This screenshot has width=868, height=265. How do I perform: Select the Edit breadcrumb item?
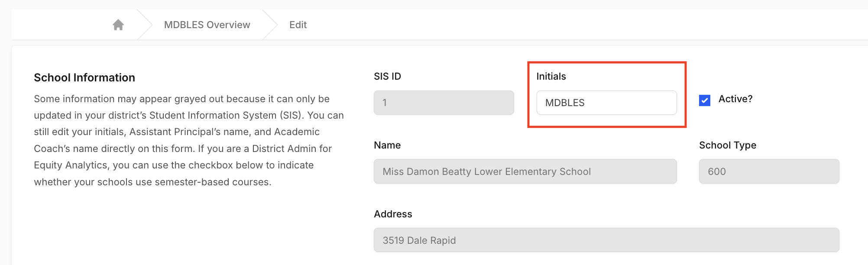[x=298, y=25]
